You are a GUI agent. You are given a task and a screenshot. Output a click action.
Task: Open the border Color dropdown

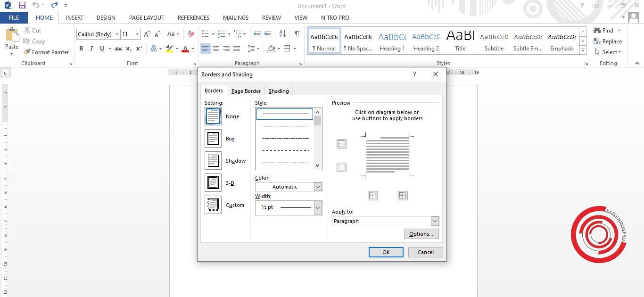click(318, 186)
